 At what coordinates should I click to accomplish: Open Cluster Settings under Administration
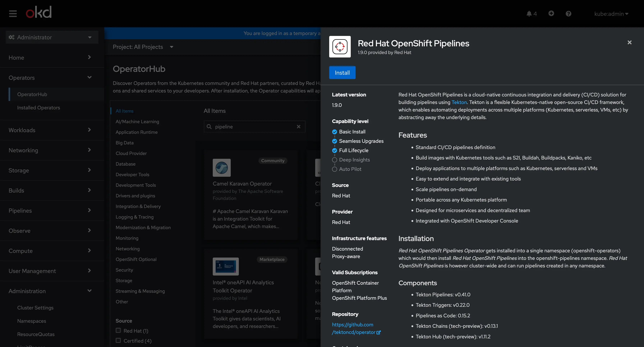point(35,307)
